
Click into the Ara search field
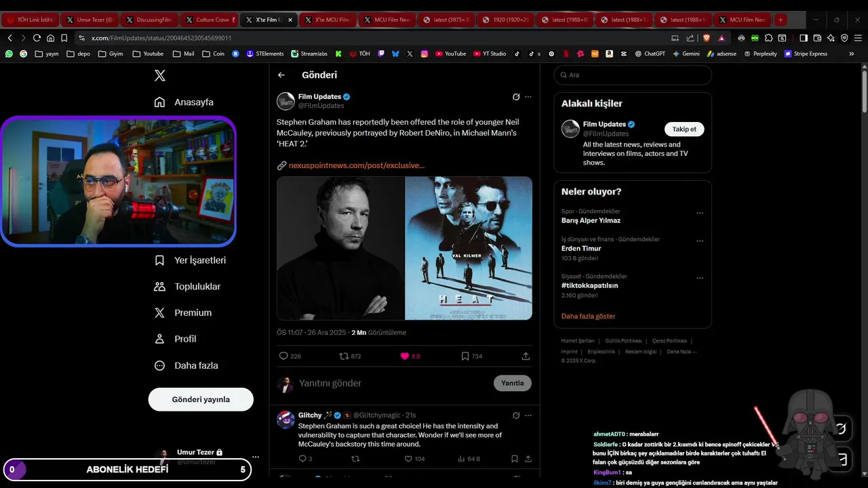(633, 75)
